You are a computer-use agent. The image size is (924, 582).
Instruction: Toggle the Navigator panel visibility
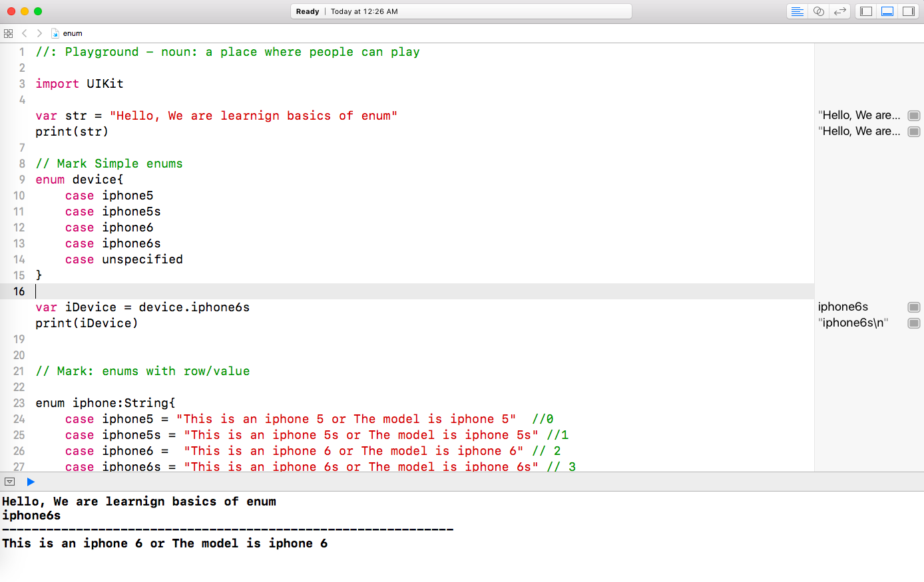pyautogui.click(x=865, y=11)
